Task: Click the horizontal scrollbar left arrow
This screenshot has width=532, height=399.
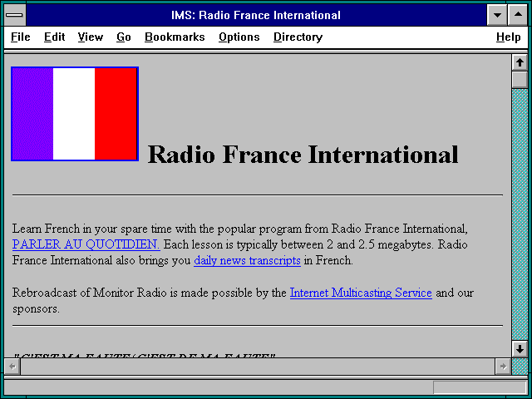Action: point(12,367)
